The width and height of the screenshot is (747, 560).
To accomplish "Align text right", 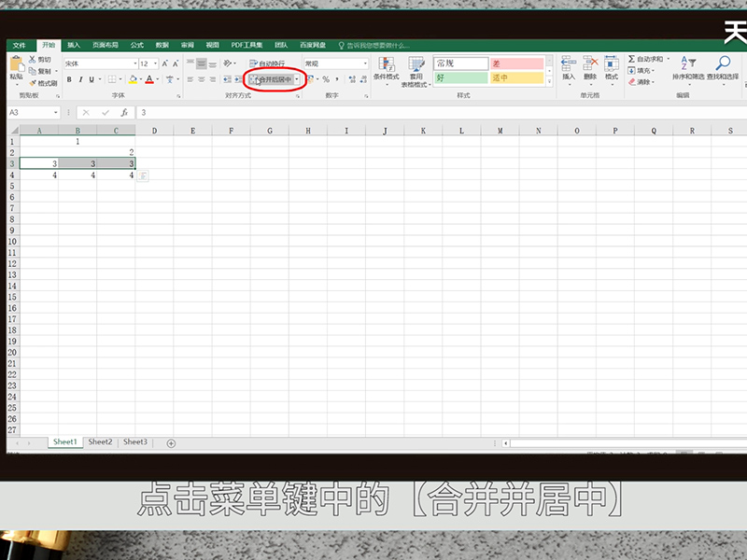I will 213,79.
